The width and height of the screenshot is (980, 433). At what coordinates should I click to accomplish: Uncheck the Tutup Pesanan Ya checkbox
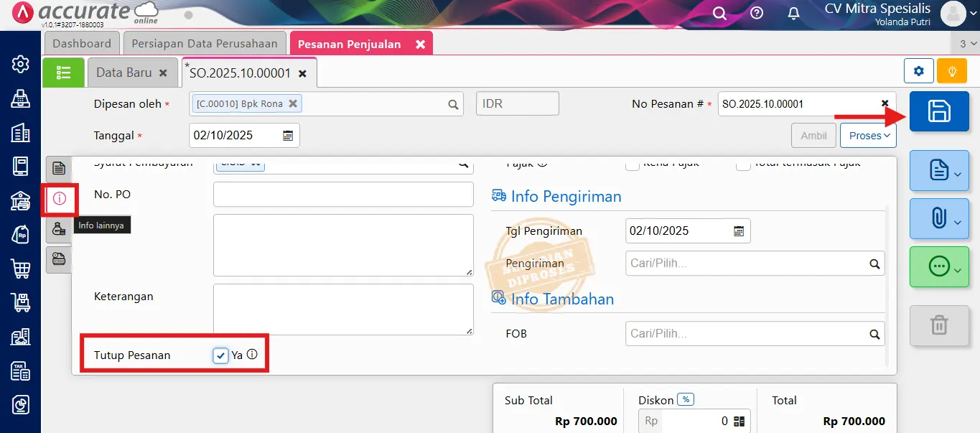point(220,354)
